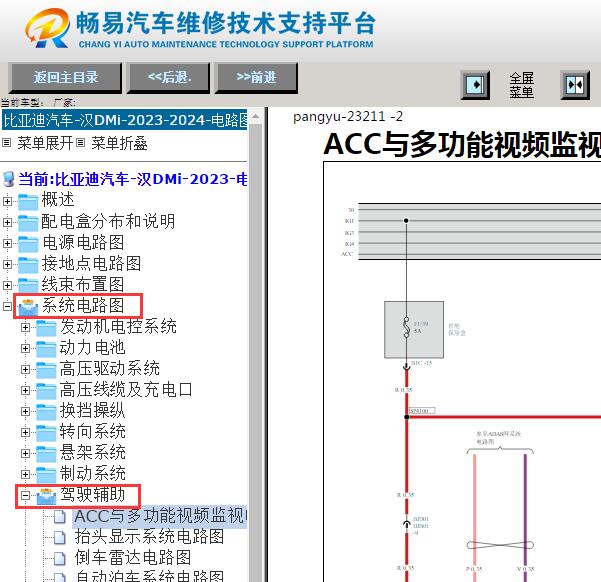Click 菜单折叠 to collapse all menus
The width and height of the screenshot is (601, 582).
pos(119,143)
